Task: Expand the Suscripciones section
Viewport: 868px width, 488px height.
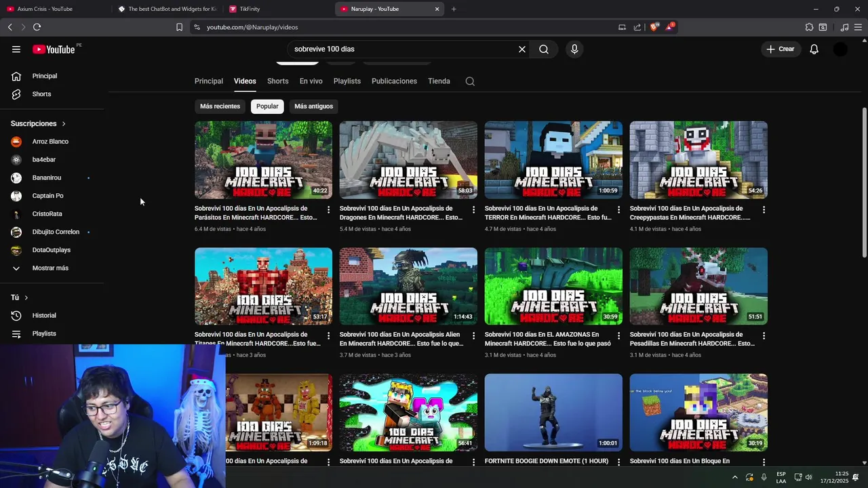Action: point(38,123)
